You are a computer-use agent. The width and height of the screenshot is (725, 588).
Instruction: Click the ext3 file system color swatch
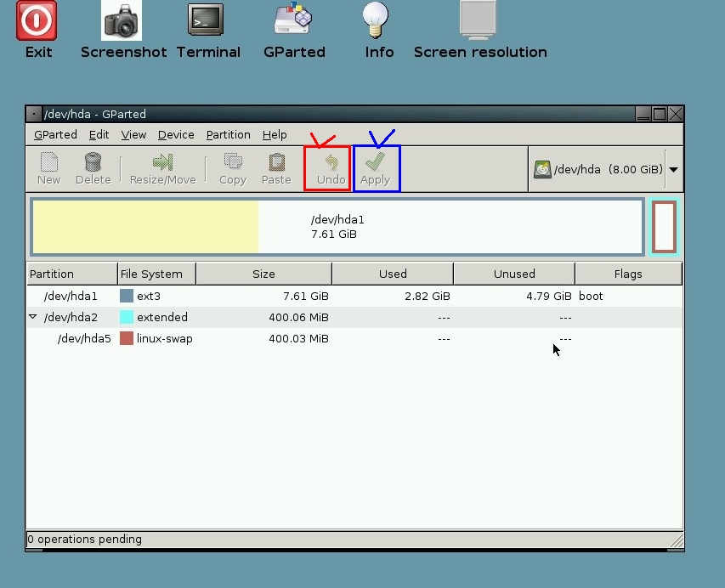pyautogui.click(x=127, y=296)
